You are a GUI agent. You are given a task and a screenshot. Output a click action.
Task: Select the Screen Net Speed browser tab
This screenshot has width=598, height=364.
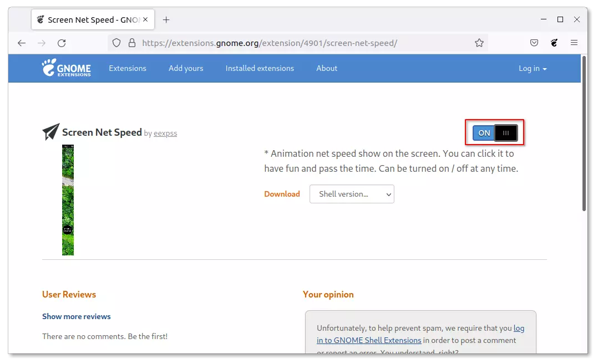[93, 19]
